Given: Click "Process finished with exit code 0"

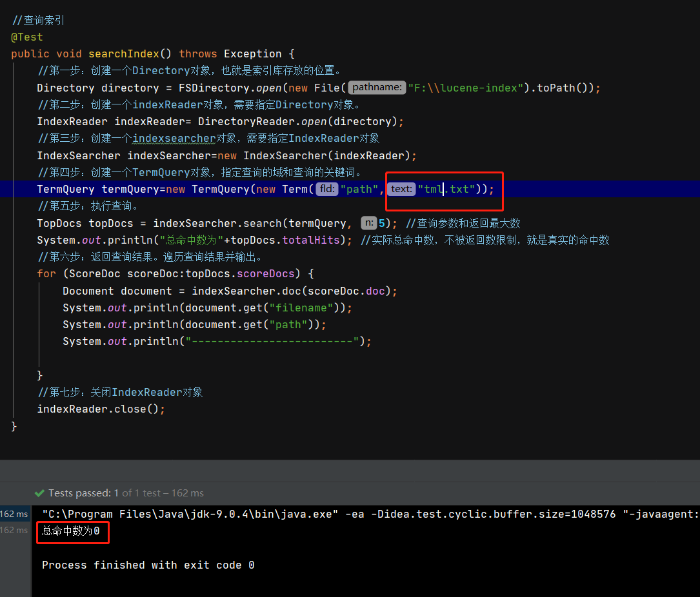Looking at the screenshot, I should (x=148, y=565).
